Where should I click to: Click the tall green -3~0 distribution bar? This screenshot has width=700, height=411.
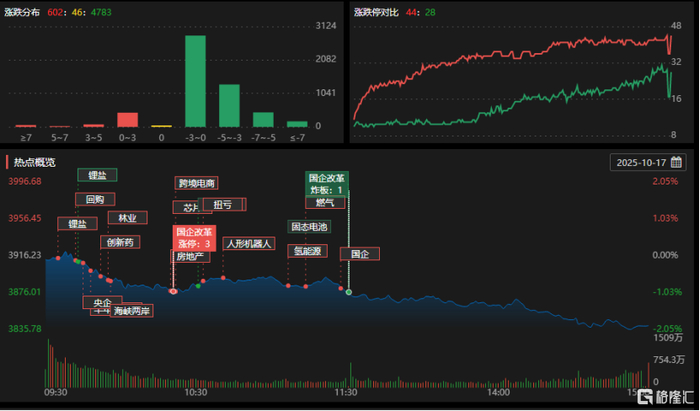(x=196, y=81)
